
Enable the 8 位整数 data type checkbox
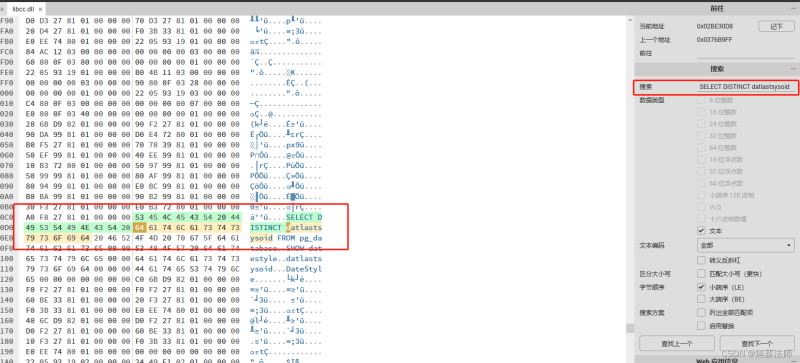point(701,100)
